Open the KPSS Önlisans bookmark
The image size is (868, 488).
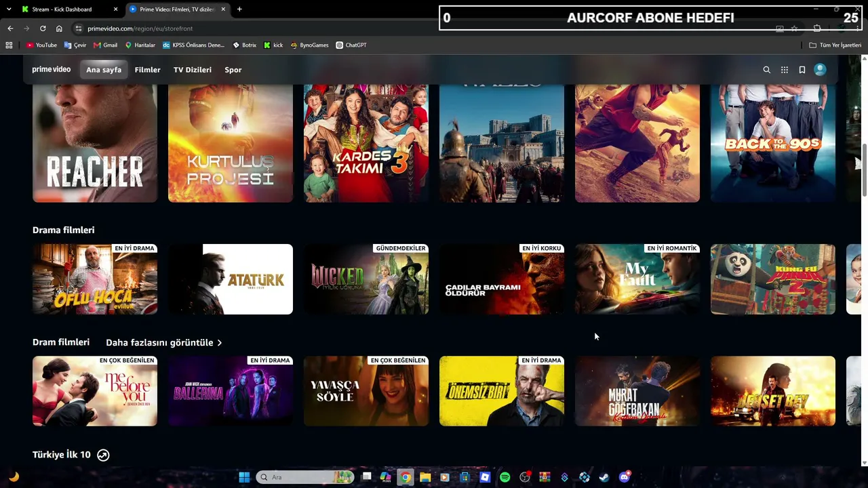tap(193, 45)
